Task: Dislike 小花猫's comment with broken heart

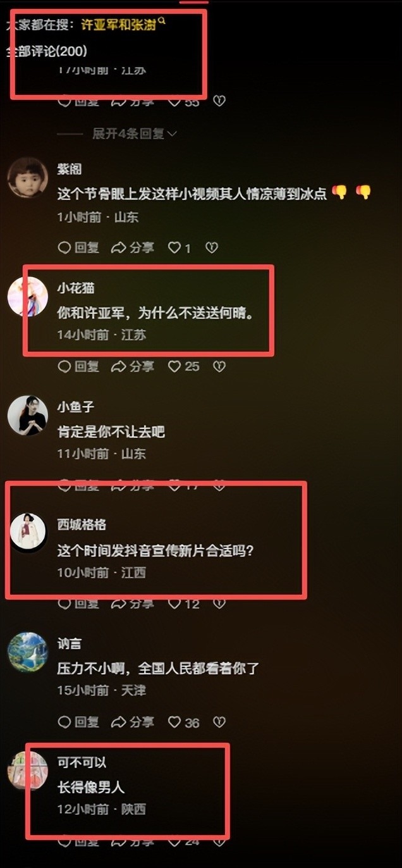Action: 219,366
